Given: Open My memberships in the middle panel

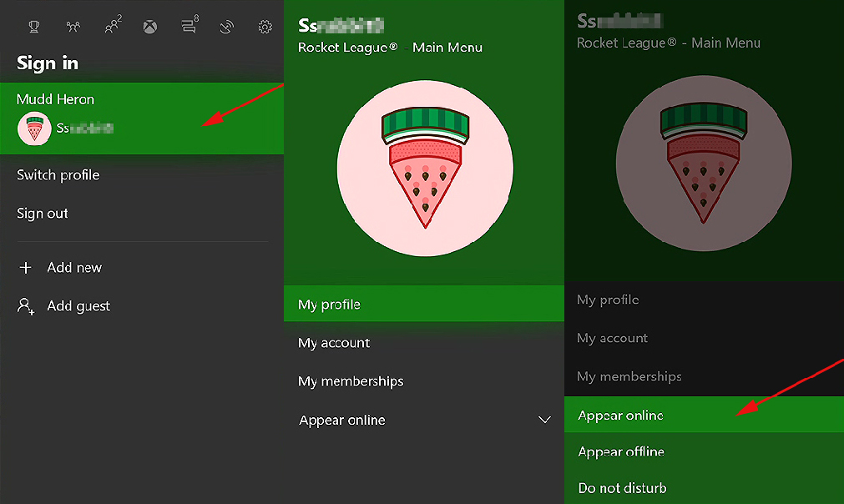Looking at the screenshot, I should point(423,381).
